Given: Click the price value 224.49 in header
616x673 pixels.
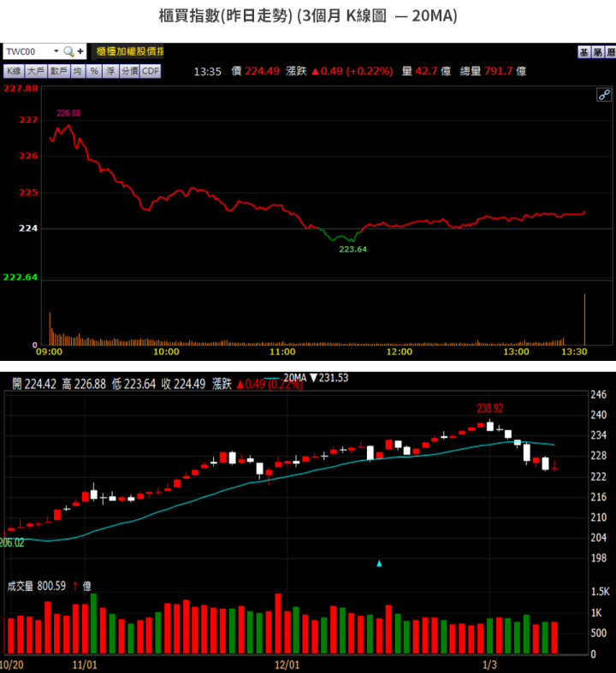Looking at the screenshot, I should pos(262,71).
